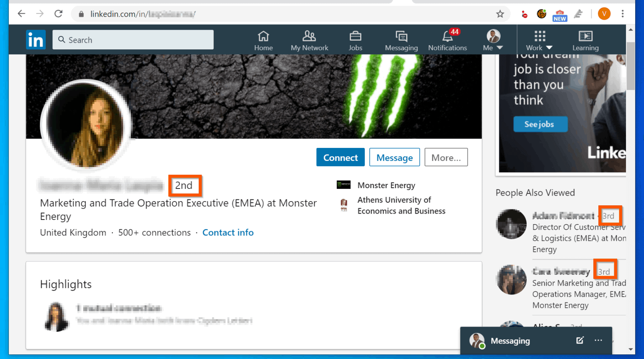Go back in browser
The image size is (644, 359).
point(21,14)
